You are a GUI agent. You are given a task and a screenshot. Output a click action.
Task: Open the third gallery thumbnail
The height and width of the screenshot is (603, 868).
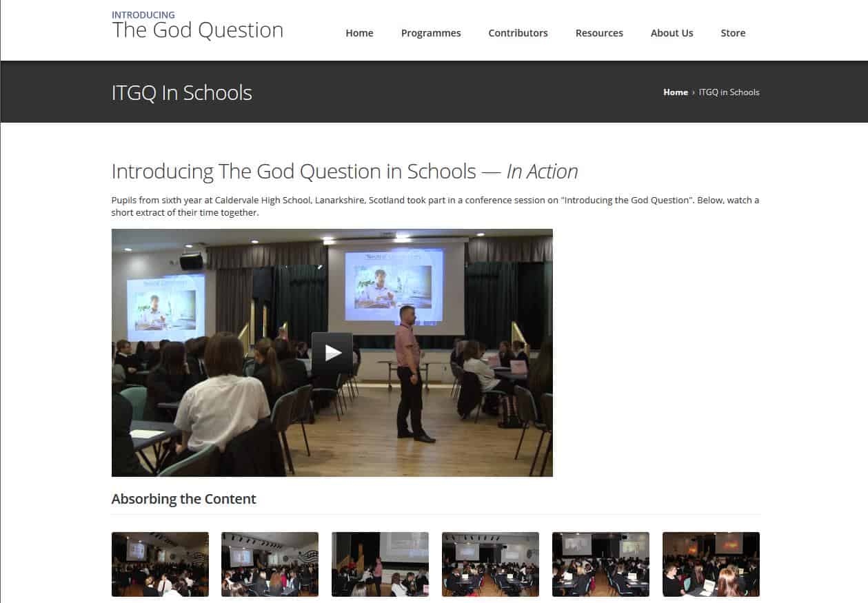point(380,564)
